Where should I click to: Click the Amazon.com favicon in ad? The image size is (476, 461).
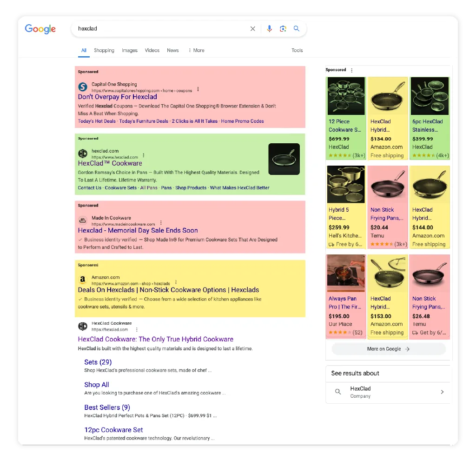pos(83,280)
